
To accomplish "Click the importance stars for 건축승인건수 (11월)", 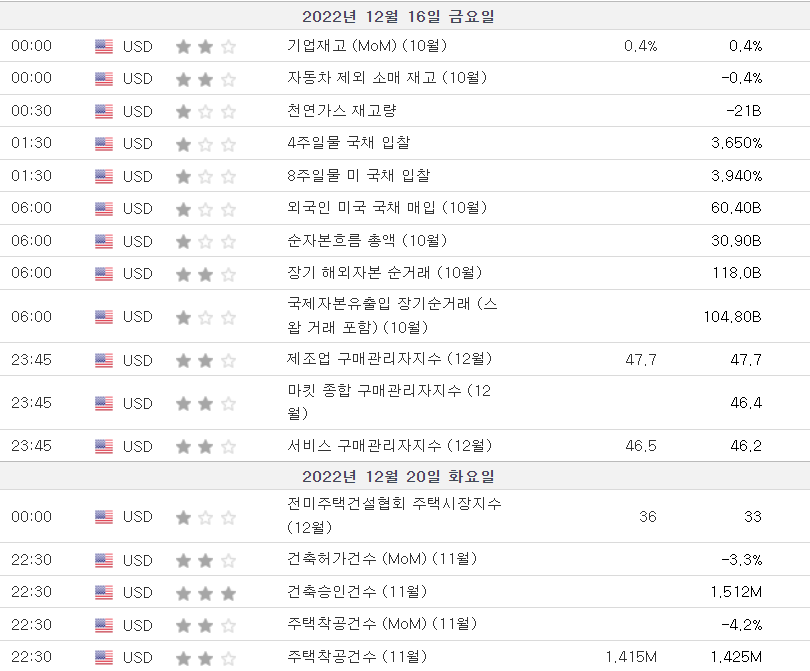I will pyautogui.click(x=206, y=593).
